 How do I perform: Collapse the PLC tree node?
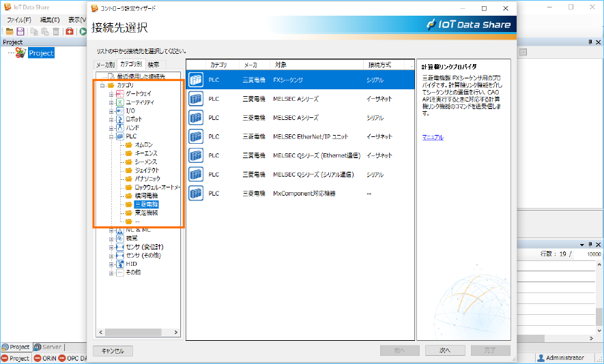pos(111,136)
